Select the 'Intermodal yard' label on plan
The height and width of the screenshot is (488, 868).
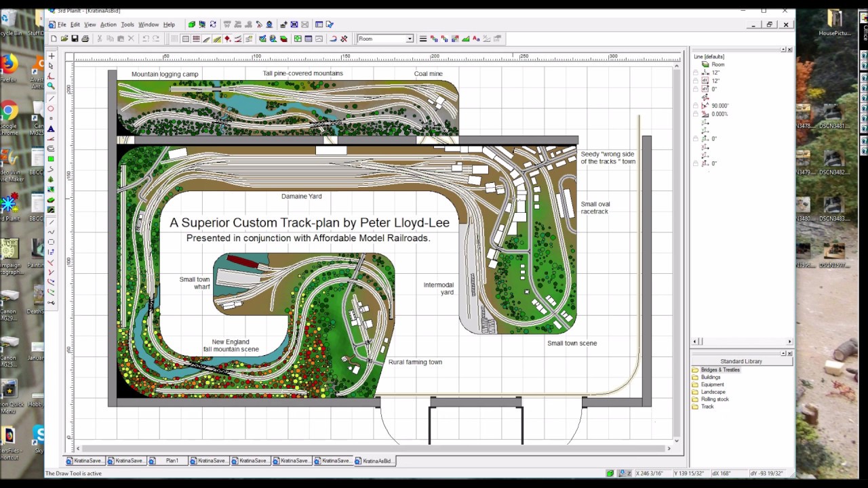coord(439,289)
